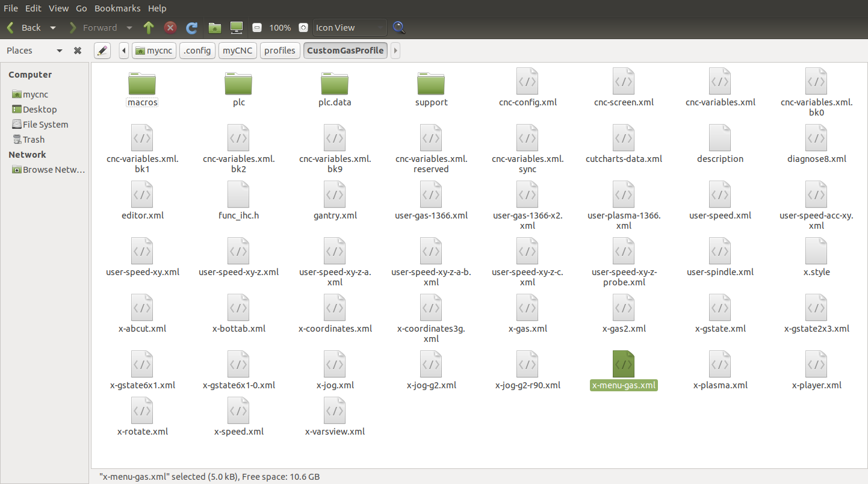
Task: Click the Up (parent folder) arrow icon
Action: pyautogui.click(x=149, y=28)
